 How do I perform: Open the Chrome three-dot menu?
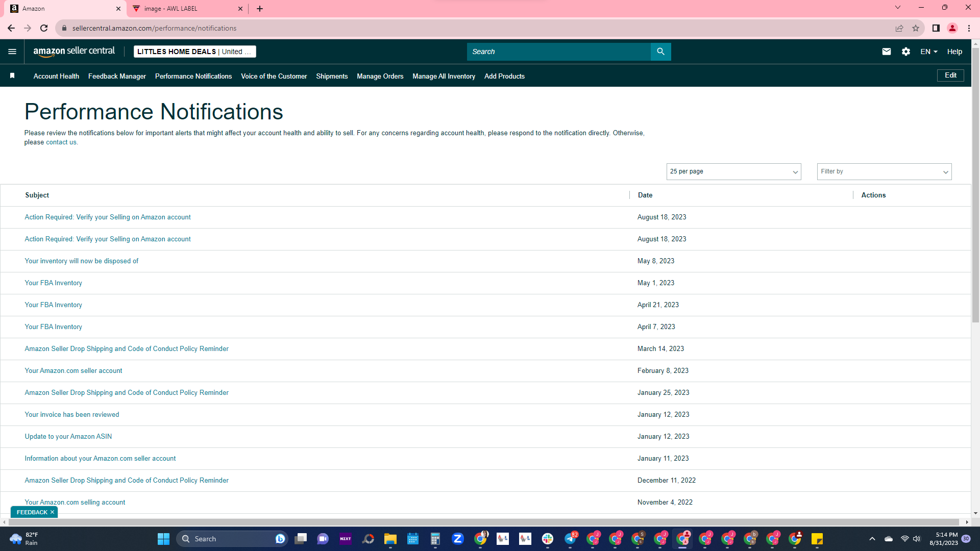click(969, 28)
